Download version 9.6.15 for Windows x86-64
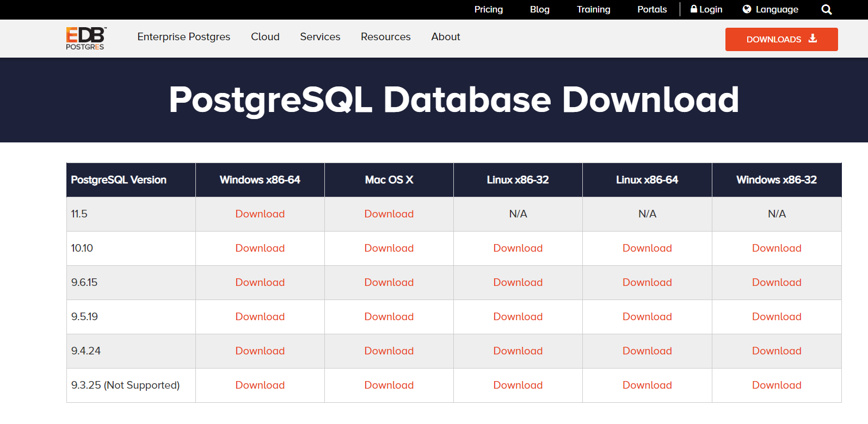The image size is (868, 424). click(x=260, y=283)
